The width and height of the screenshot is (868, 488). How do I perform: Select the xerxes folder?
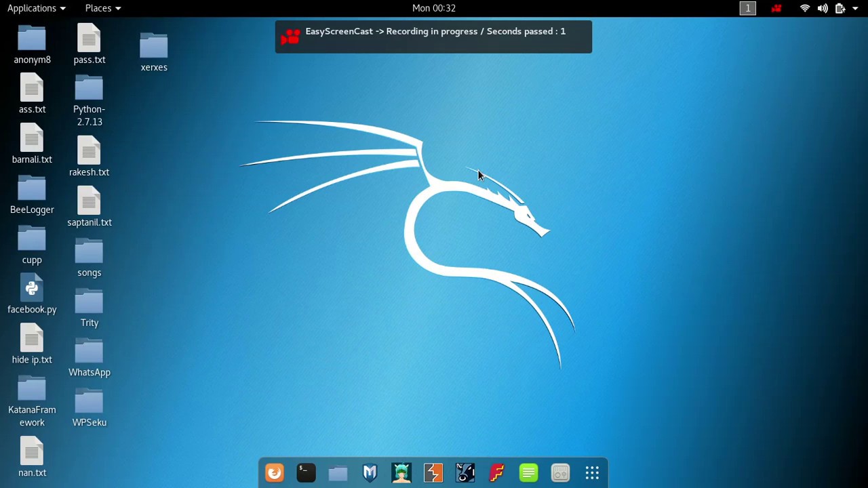coord(154,52)
